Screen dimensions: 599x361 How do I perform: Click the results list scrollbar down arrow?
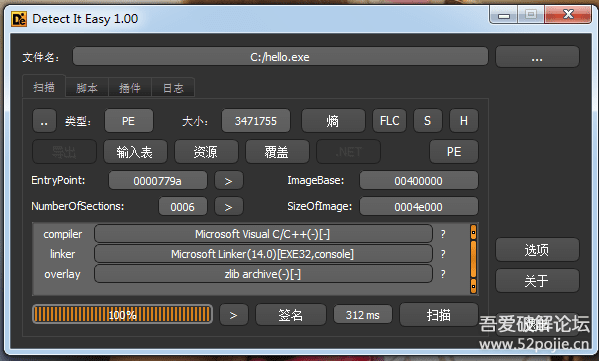coord(473,286)
